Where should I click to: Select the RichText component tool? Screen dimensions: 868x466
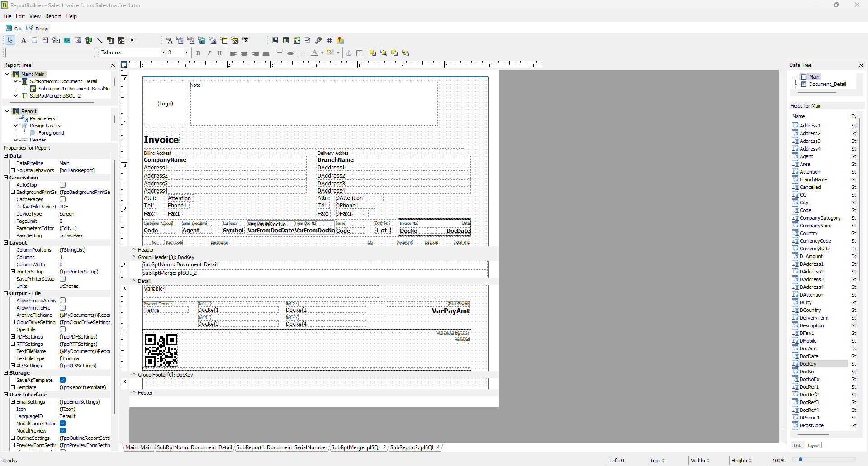point(45,40)
